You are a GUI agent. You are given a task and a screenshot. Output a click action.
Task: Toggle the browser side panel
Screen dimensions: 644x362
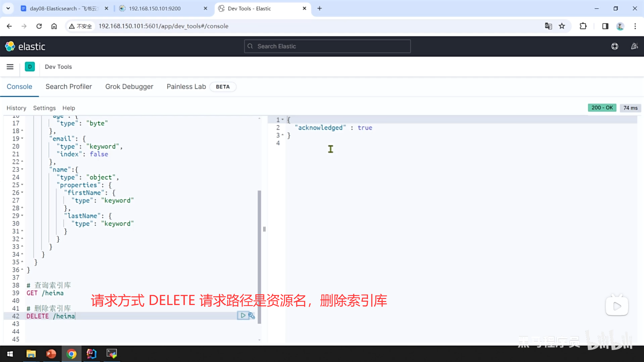click(605, 26)
